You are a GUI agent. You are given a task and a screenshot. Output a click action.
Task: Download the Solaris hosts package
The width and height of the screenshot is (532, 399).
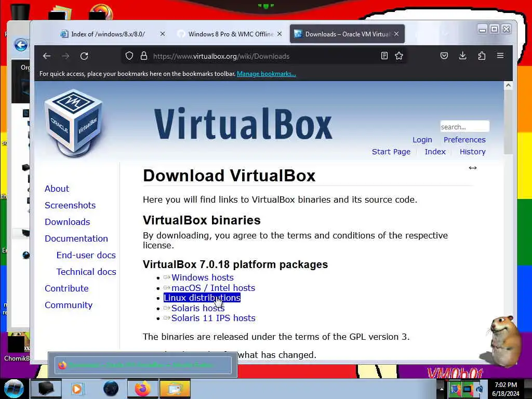tap(198, 308)
